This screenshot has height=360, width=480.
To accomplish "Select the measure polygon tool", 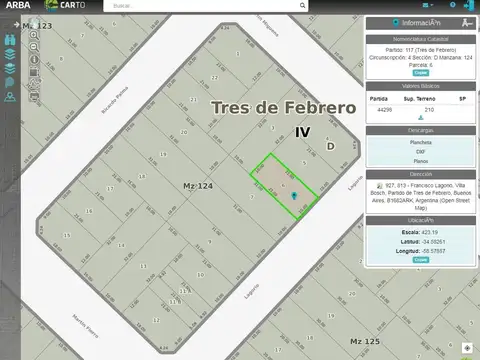I will (x=34, y=84).
